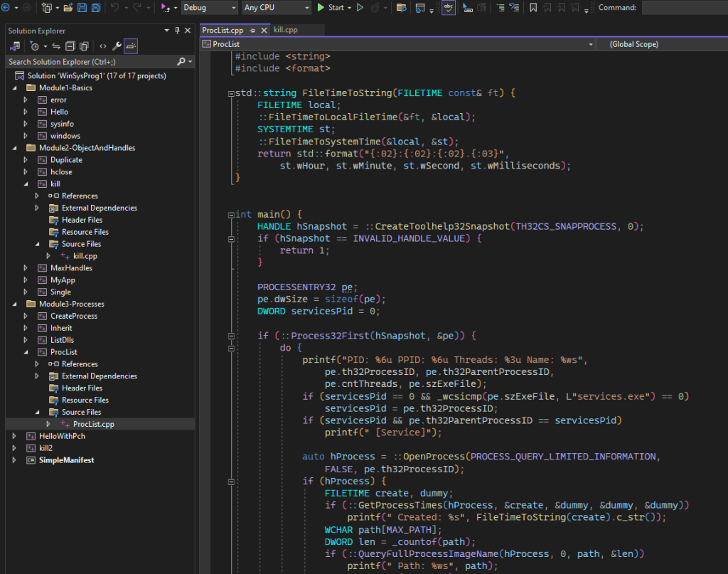The height and width of the screenshot is (574, 728).
Task: Select ProcList.cpp in the Solution Explorer tree
Action: (93, 424)
